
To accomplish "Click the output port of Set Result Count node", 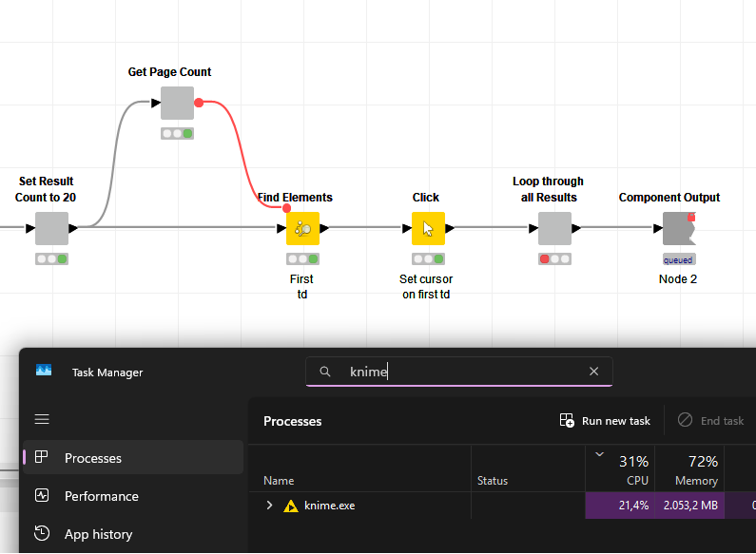I will [x=73, y=228].
